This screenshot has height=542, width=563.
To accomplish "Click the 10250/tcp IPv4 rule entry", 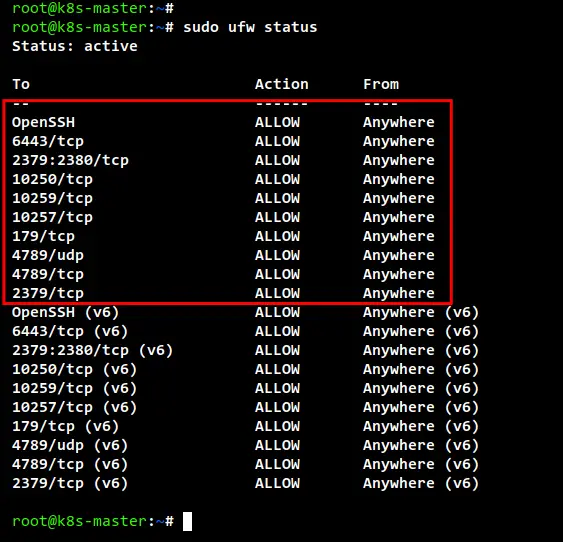I will pyautogui.click(x=52, y=179).
